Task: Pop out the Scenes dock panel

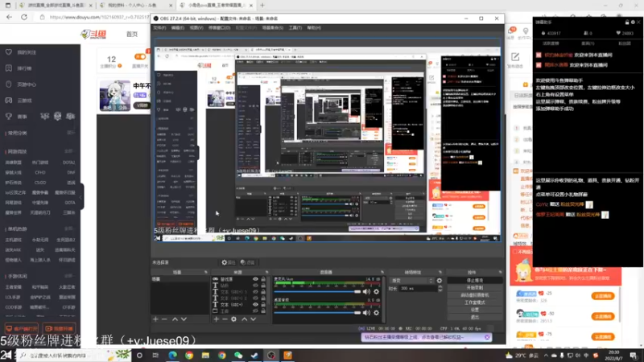Action: pos(206,272)
